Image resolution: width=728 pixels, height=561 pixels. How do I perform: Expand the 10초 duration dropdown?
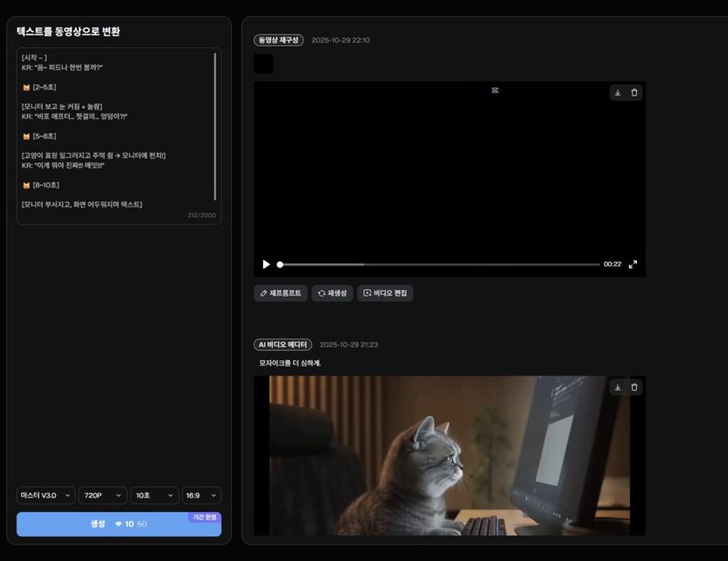(152, 496)
